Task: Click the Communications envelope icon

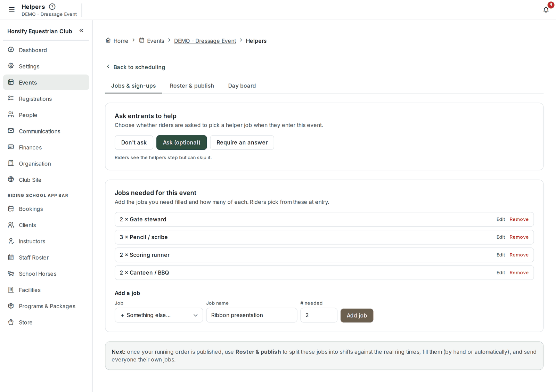Action: pyautogui.click(x=11, y=131)
